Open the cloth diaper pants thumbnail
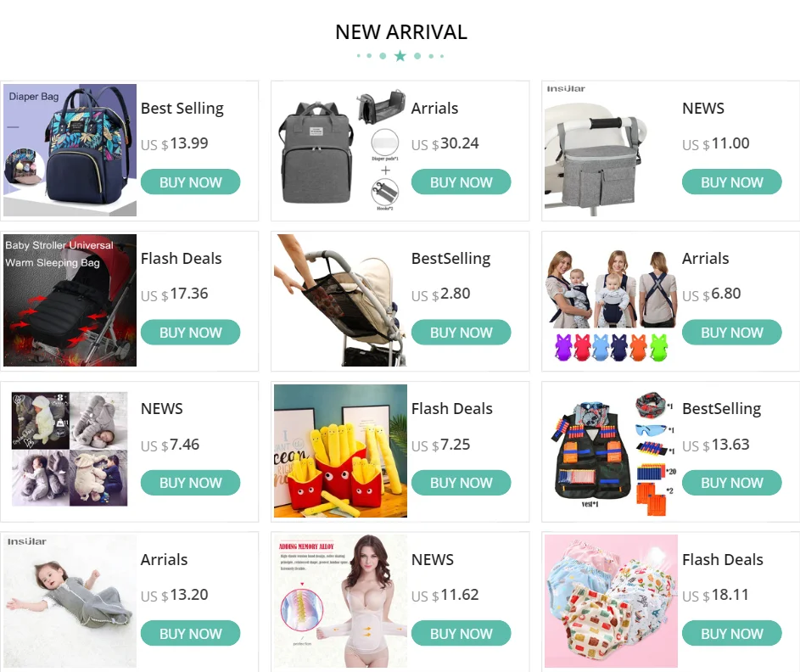The width and height of the screenshot is (800, 672). (611, 601)
